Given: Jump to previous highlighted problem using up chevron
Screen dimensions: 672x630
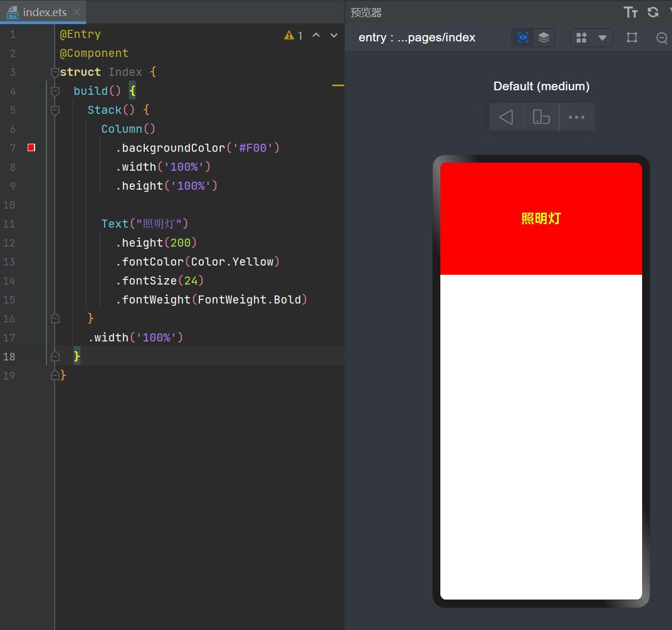Looking at the screenshot, I should (x=316, y=36).
